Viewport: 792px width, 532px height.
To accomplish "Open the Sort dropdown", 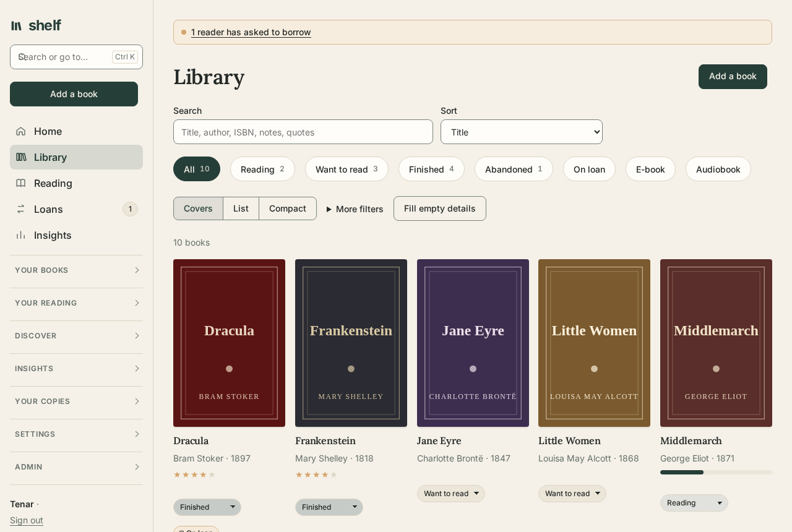I will 522,132.
